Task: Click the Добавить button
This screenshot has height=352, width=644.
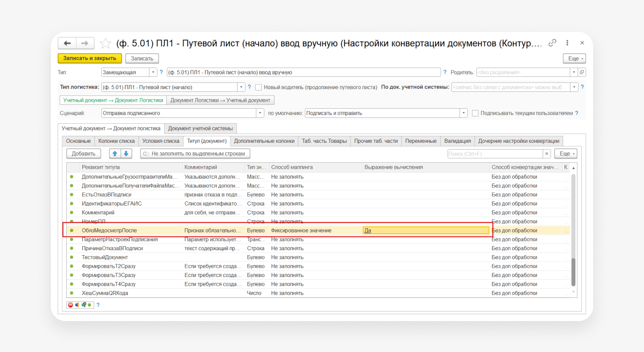Action: pos(84,154)
